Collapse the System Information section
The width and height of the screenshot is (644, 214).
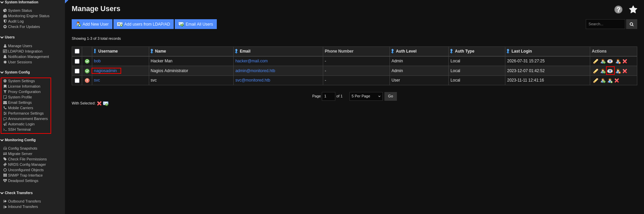click(19, 2)
